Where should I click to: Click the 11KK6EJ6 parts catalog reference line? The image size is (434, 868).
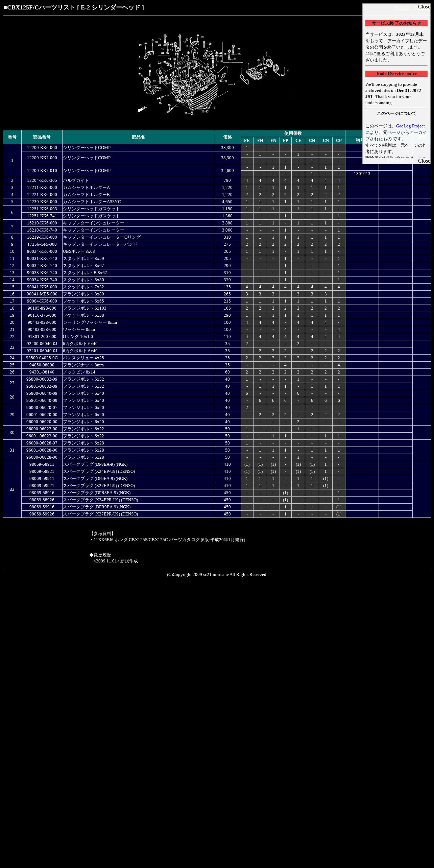(167, 540)
